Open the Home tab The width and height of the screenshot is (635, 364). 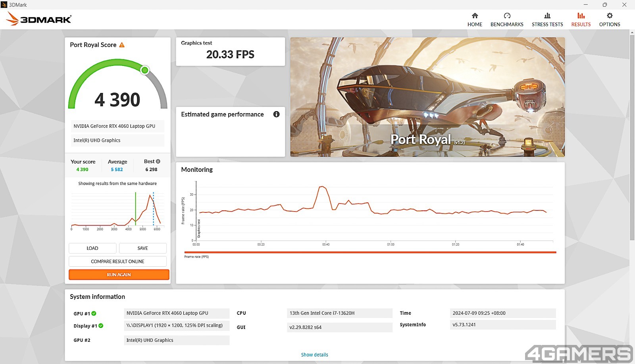click(475, 19)
